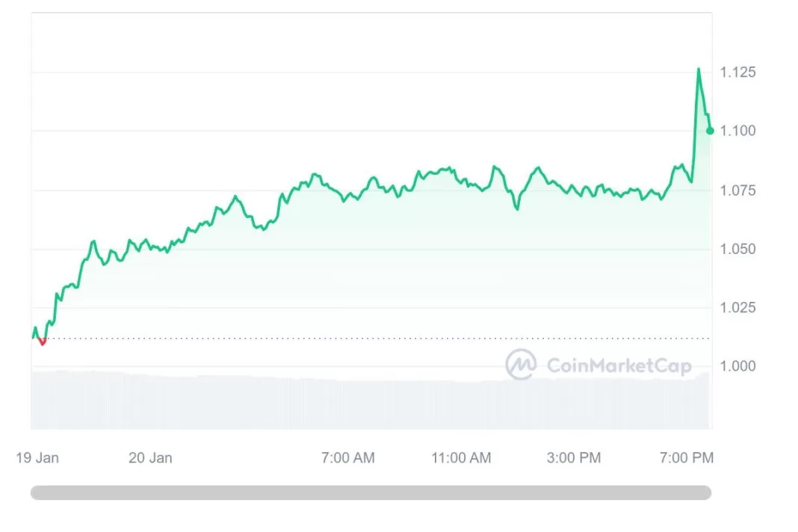
Task: Click the 1.000 price axis label
Action: tap(737, 366)
